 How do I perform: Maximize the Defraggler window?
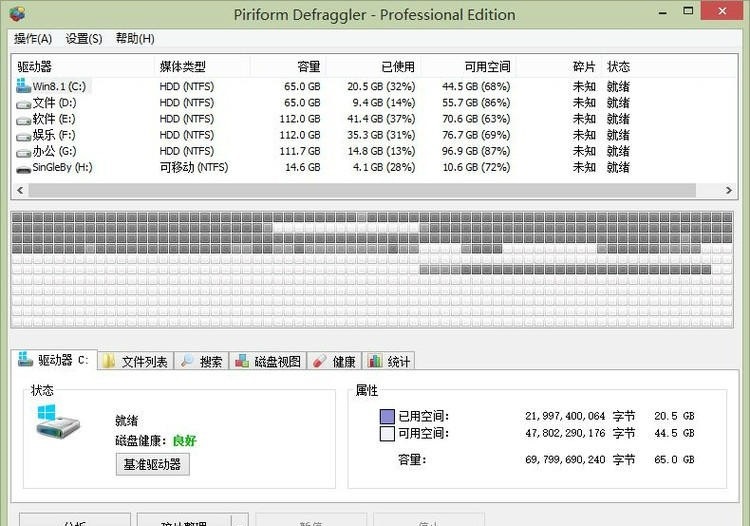point(688,11)
